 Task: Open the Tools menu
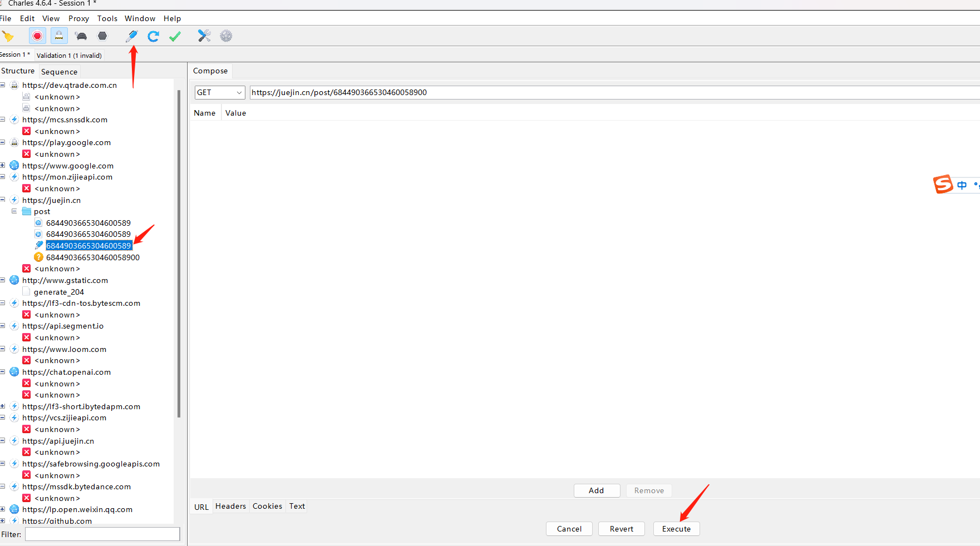click(107, 18)
